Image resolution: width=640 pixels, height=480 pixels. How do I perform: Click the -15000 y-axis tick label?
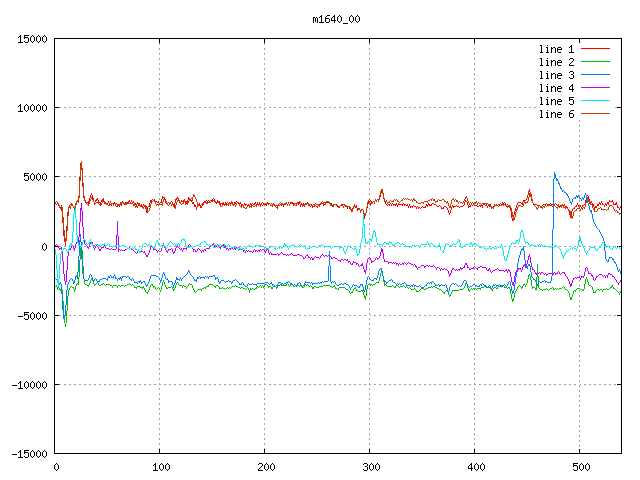(x=29, y=453)
